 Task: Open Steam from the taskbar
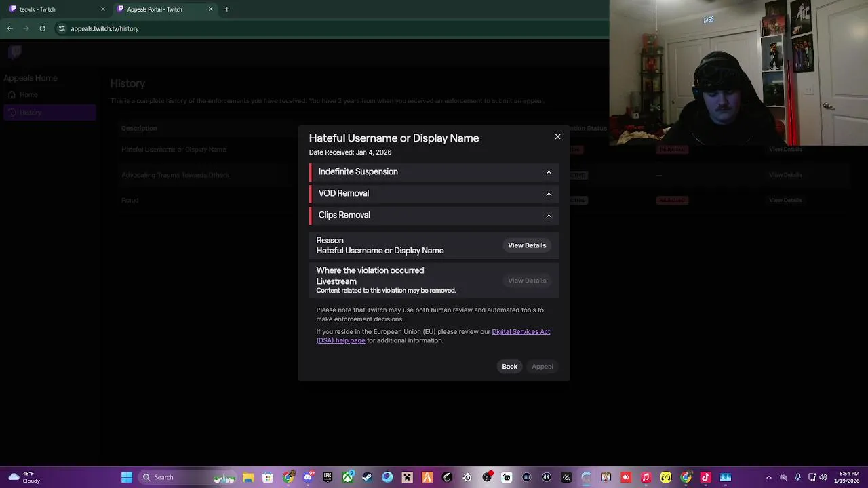367,477
